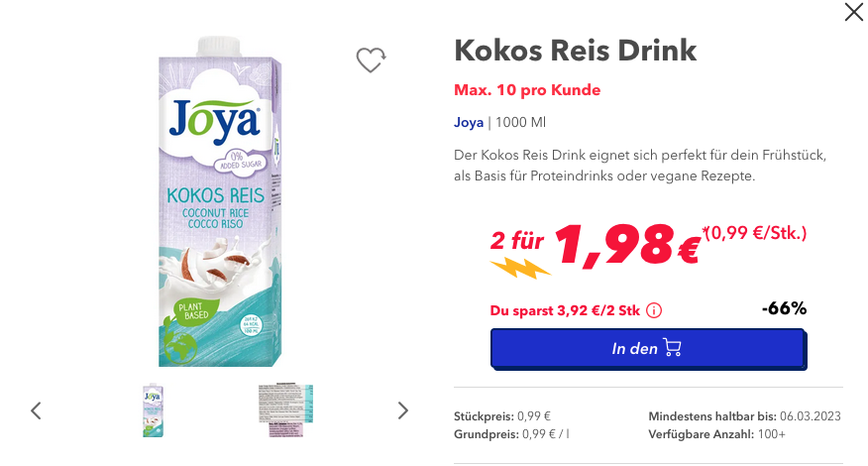Image resolution: width=868 pixels, height=466 pixels.
Task: Select the Joya carton front thumbnail
Action: coord(154,410)
